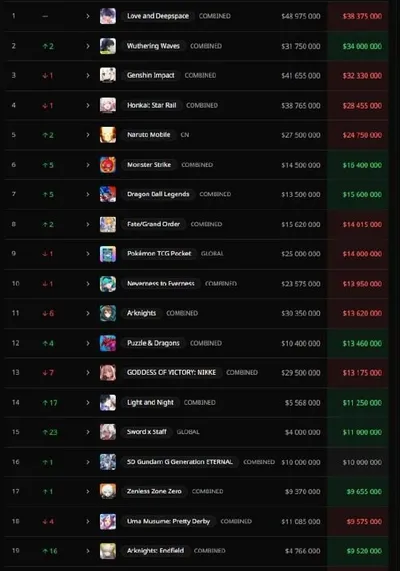
Task: Click the Sword x Staff game name
Action: (x=147, y=432)
